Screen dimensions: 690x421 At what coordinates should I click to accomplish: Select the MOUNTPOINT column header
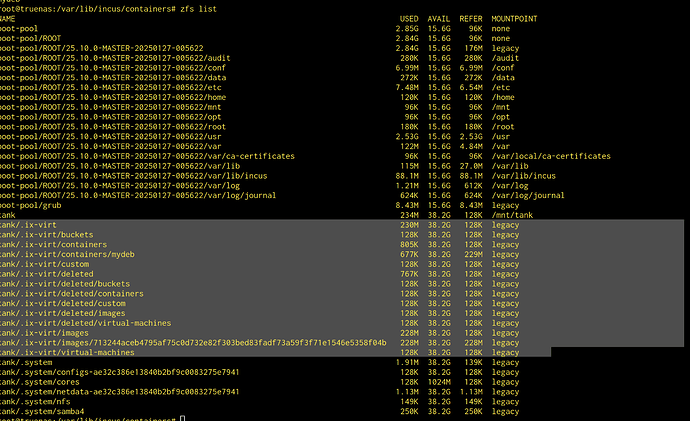514,19
